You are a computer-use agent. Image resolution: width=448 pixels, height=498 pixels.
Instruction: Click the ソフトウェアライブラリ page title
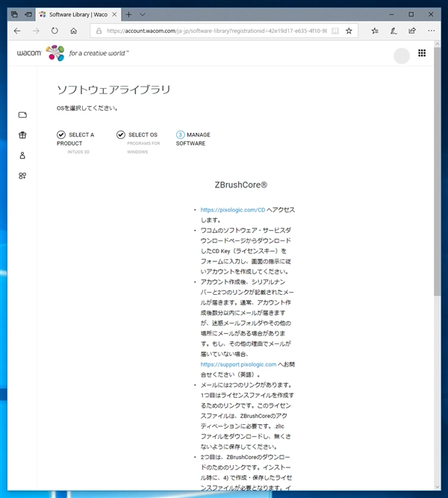[x=113, y=90]
